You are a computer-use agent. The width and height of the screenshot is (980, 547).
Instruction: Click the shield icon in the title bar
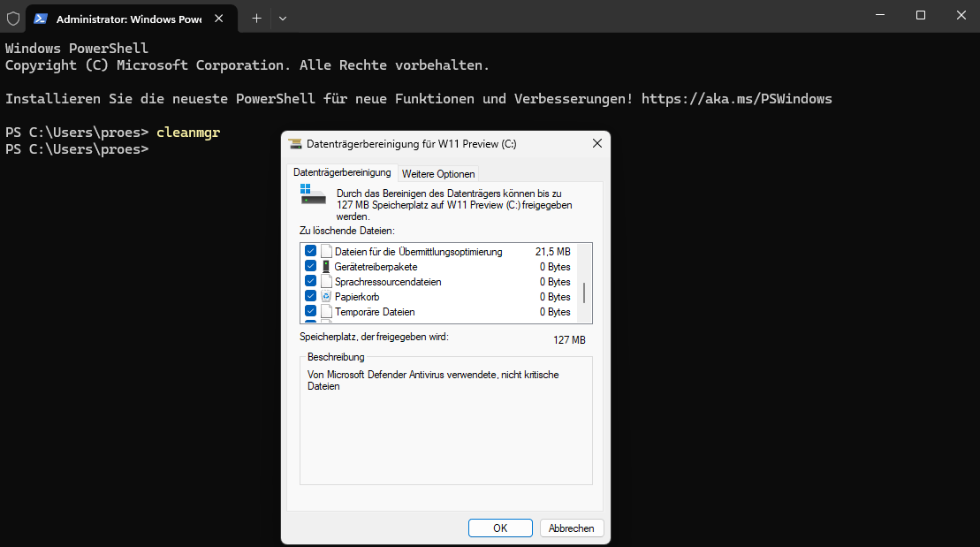point(13,19)
